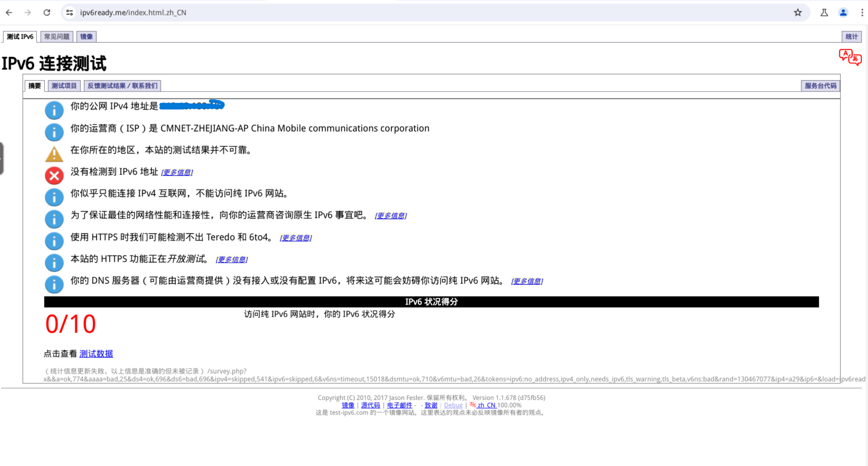Open 更多信息 link for native IPv6 advice

(391, 216)
